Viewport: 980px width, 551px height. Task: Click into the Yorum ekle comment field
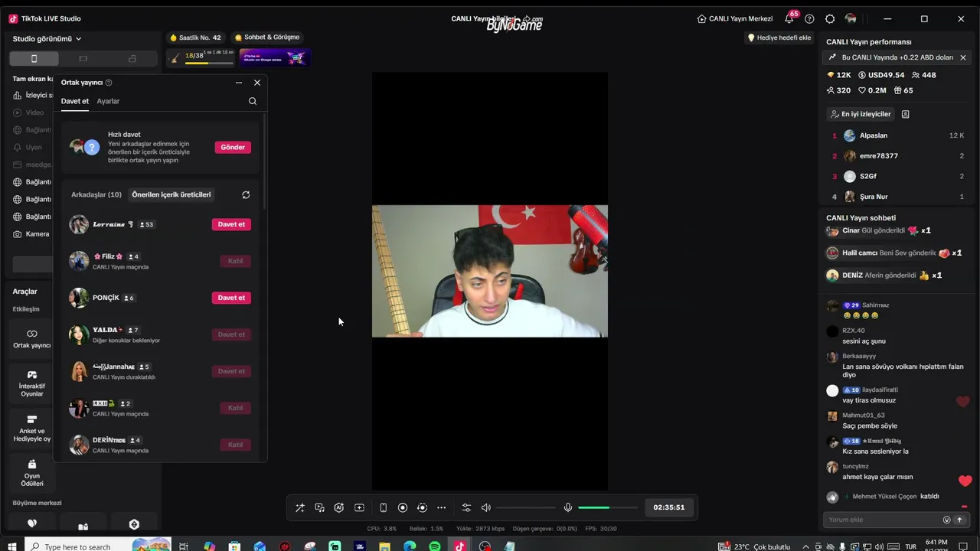click(880, 520)
